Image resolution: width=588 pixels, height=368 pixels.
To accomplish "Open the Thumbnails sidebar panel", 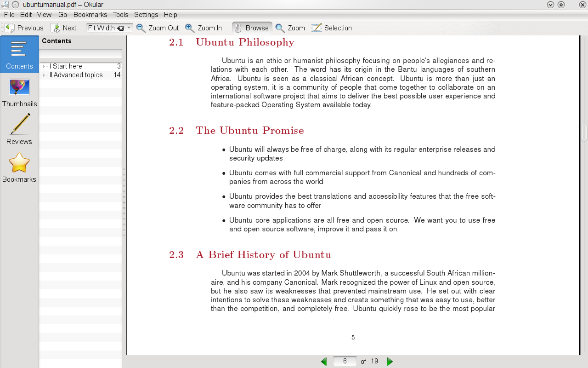I will pyautogui.click(x=19, y=92).
